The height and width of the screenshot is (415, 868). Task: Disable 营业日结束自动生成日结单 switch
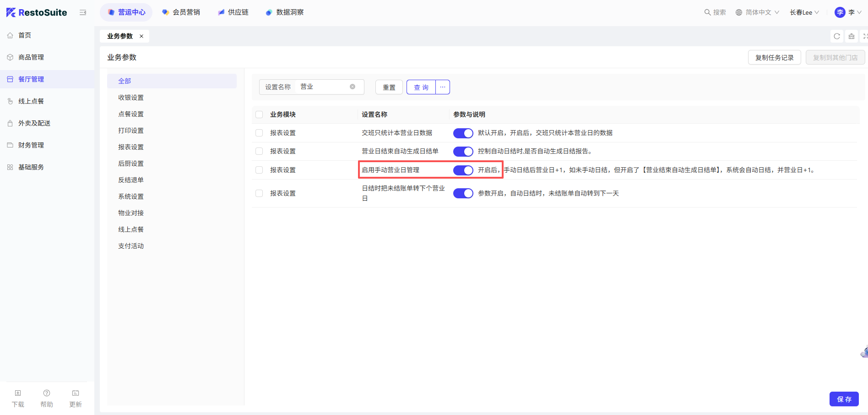coord(463,152)
